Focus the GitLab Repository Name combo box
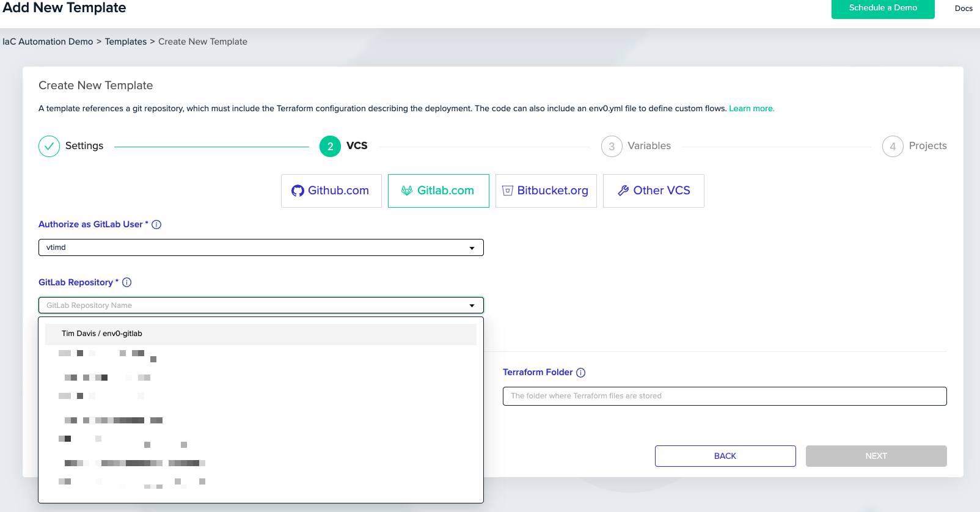Viewport: 980px width, 512px height. 261,305
